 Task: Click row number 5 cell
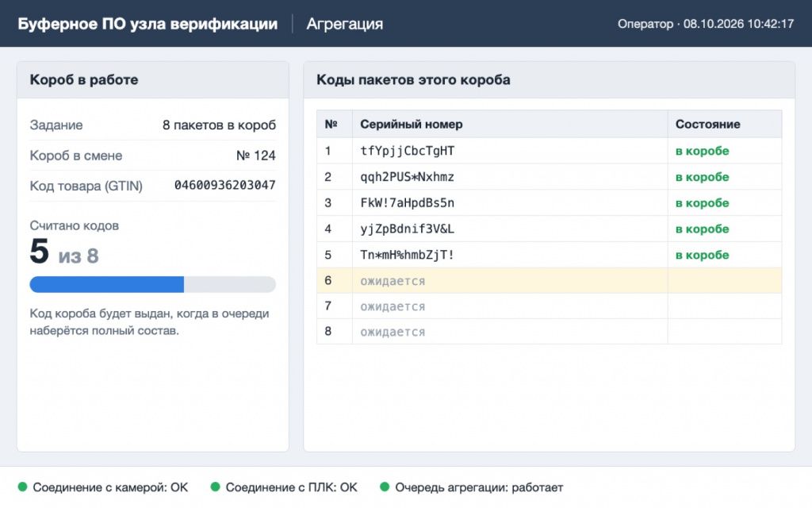[x=335, y=255]
